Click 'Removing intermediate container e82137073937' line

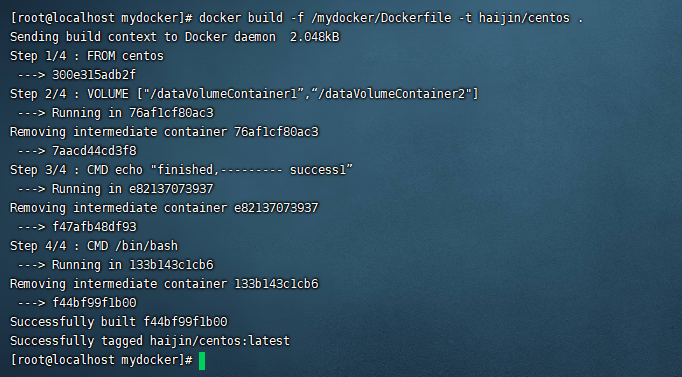(164, 208)
